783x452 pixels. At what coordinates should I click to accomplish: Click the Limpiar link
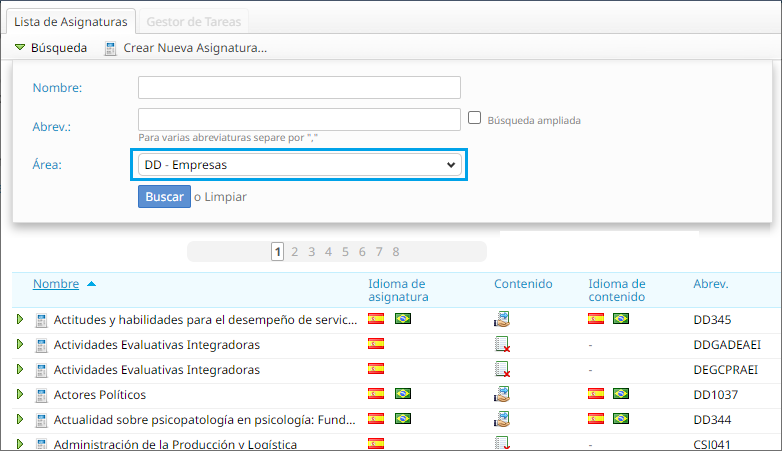(x=225, y=197)
